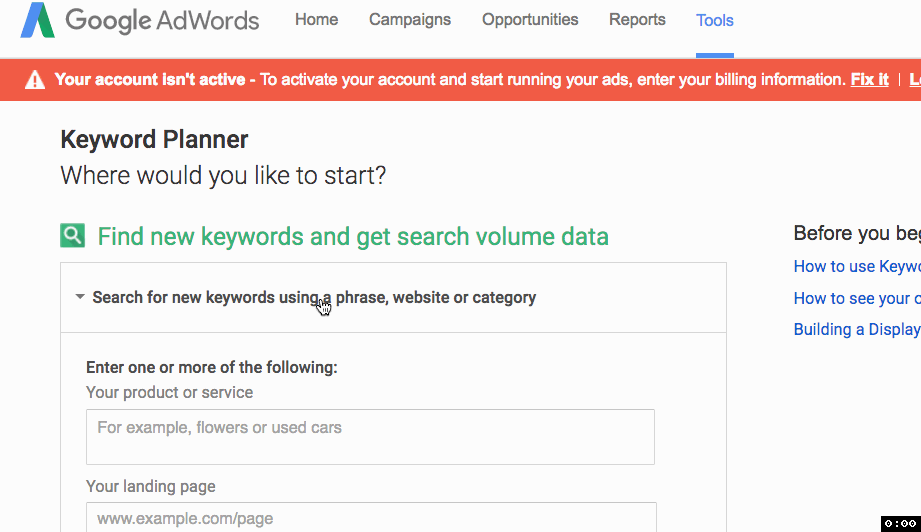
Task: Follow the 'Building a Display' help link
Action: pyautogui.click(x=856, y=329)
